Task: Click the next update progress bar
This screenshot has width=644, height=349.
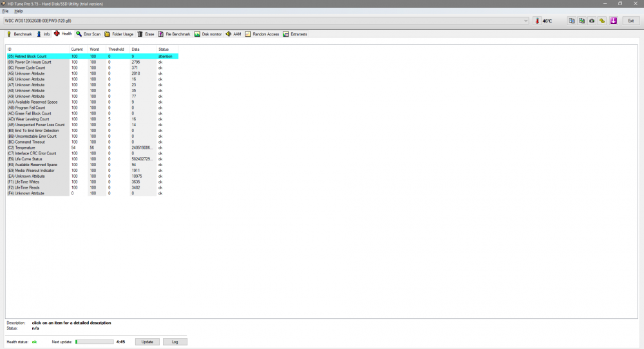Action: (94, 341)
